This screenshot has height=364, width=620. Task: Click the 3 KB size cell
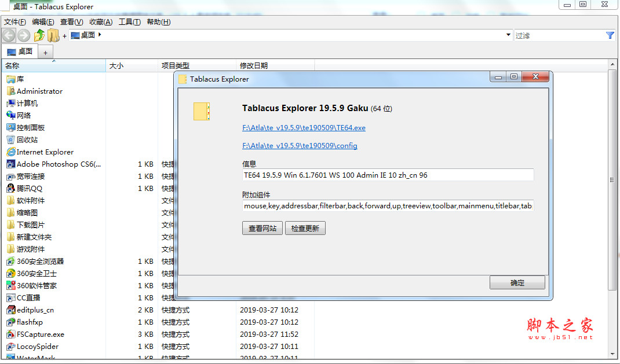(x=145, y=334)
